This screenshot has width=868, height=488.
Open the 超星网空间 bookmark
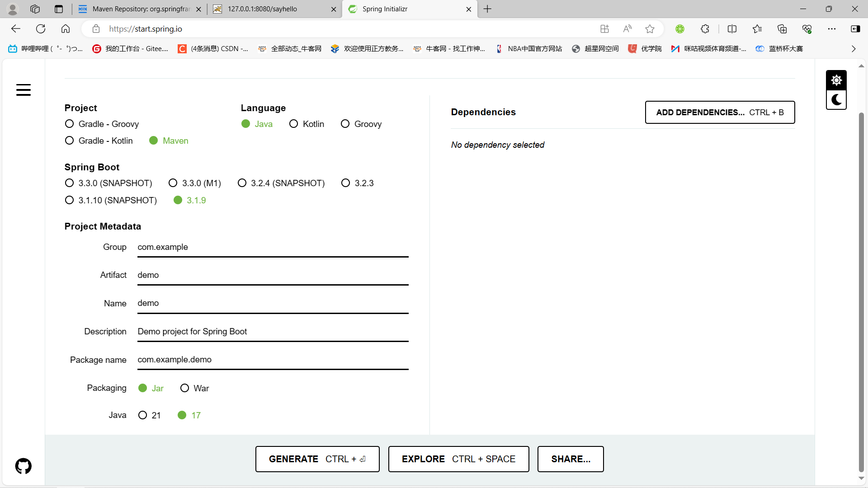click(595, 49)
